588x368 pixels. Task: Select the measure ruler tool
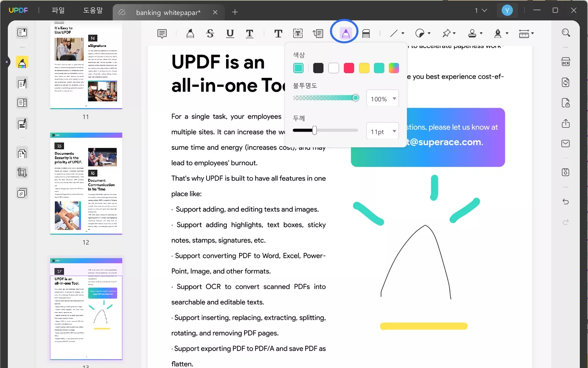(x=524, y=33)
